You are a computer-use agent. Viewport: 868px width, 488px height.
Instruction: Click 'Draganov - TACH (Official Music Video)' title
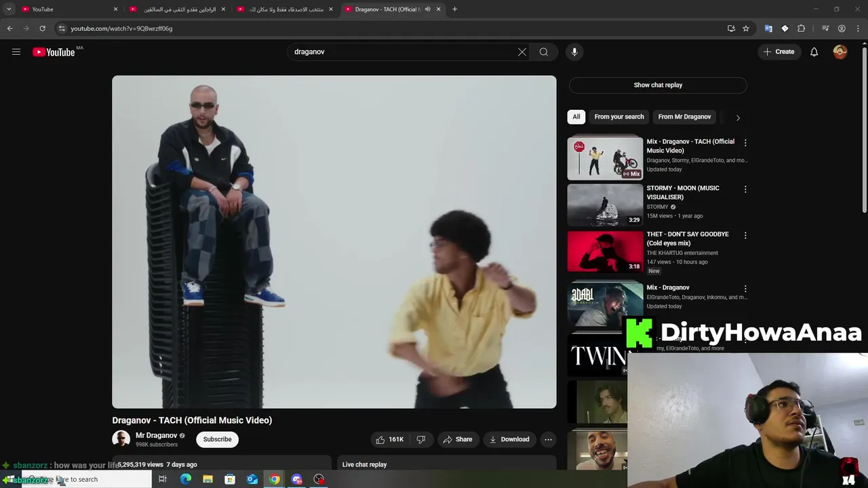tap(192, 420)
